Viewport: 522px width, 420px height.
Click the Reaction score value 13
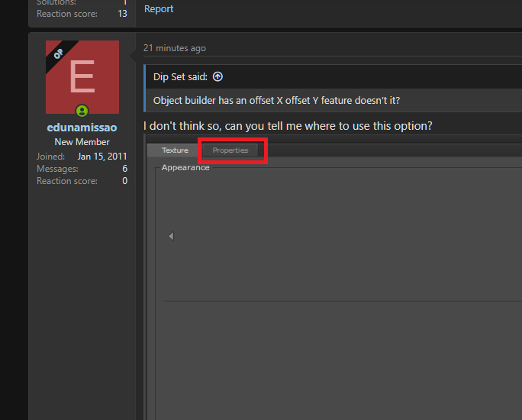[x=123, y=14]
